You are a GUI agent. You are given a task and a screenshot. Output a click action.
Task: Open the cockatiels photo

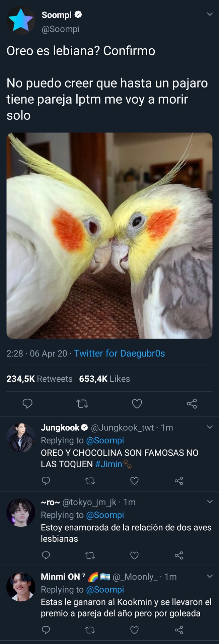tap(109, 236)
